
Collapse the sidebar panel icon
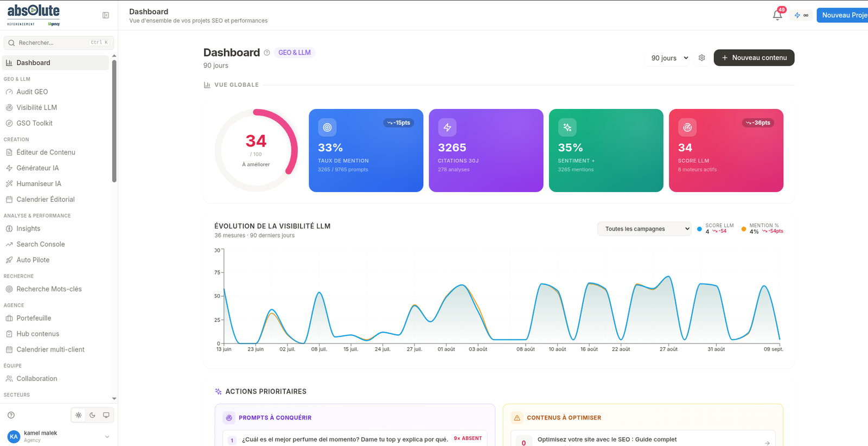(106, 15)
